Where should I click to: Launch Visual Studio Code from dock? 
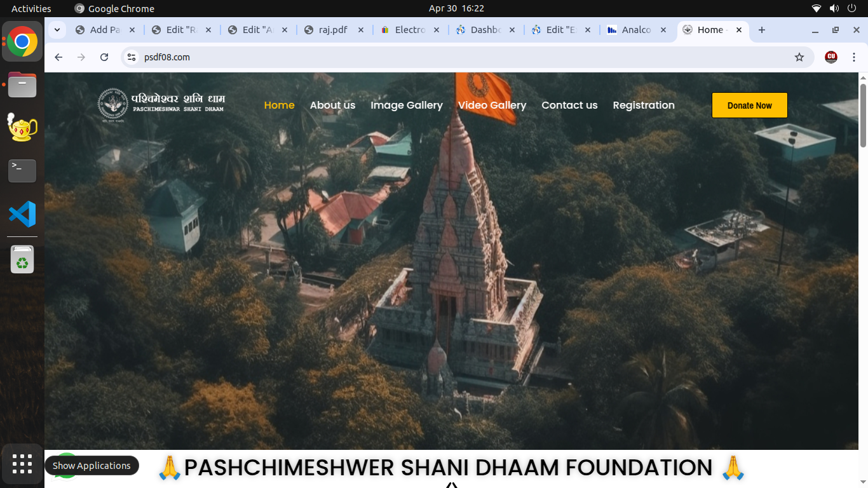pos(22,213)
